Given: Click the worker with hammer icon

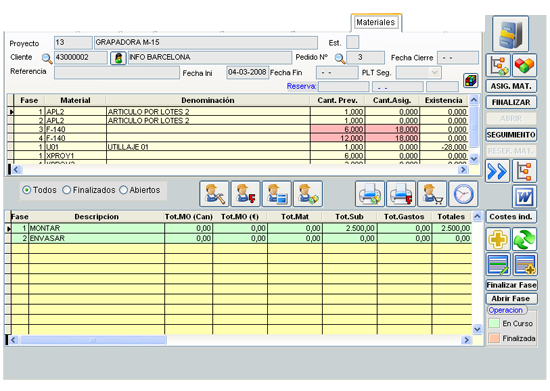Looking at the screenshot, I should tap(214, 194).
